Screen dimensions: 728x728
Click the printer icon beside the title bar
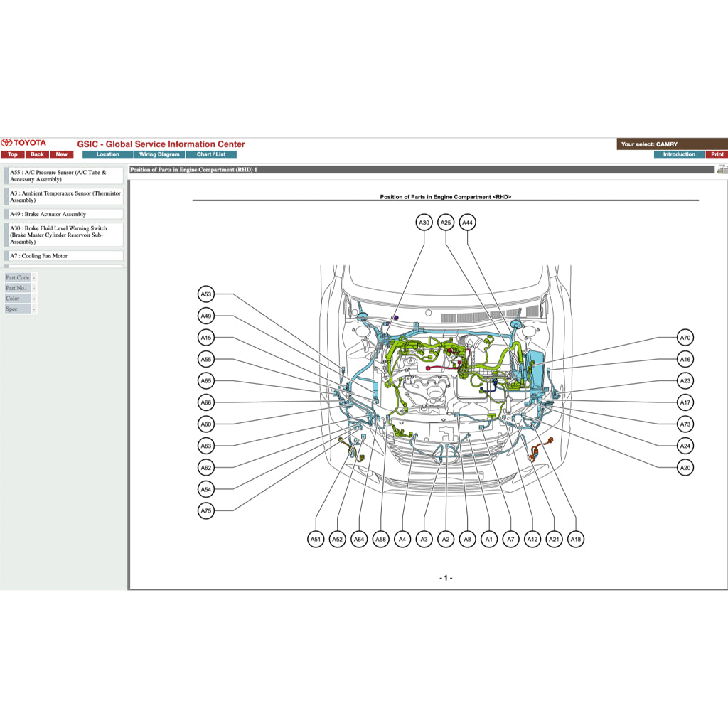point(722,169)
